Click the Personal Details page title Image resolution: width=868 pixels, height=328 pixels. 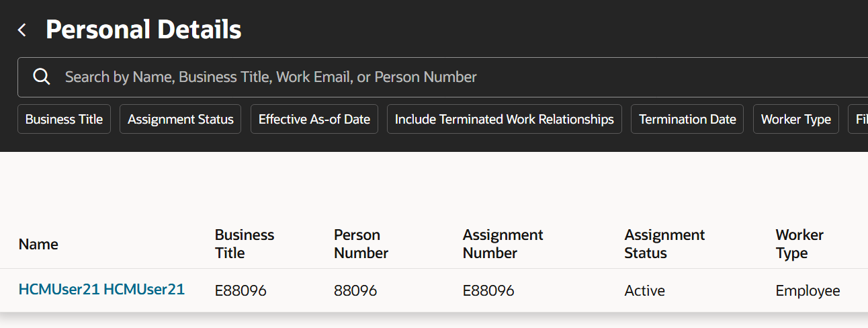[143, 30]
